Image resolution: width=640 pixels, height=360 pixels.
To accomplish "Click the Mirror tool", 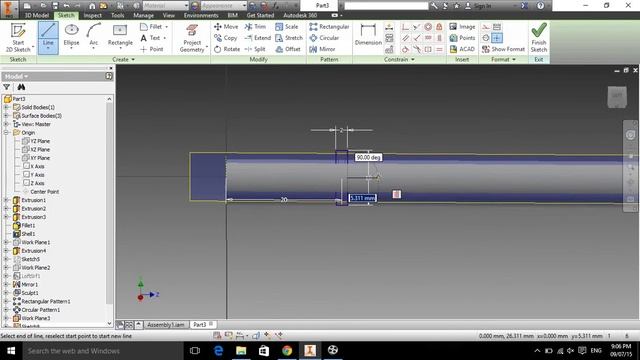I will point(322,49).
